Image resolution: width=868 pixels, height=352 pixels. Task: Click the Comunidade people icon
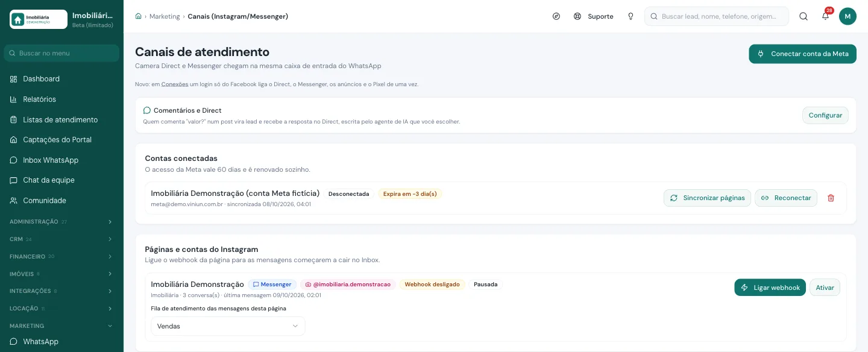click(x=13, y=201)
